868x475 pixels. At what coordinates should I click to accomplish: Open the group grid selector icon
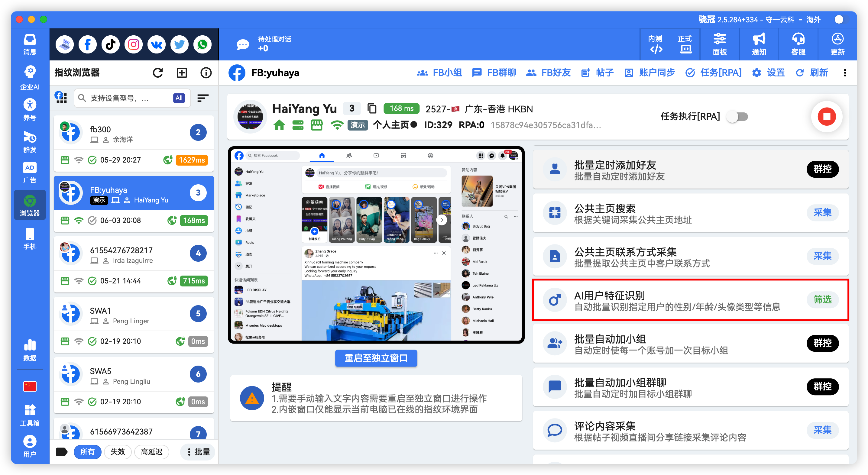[x=61, y=98]
